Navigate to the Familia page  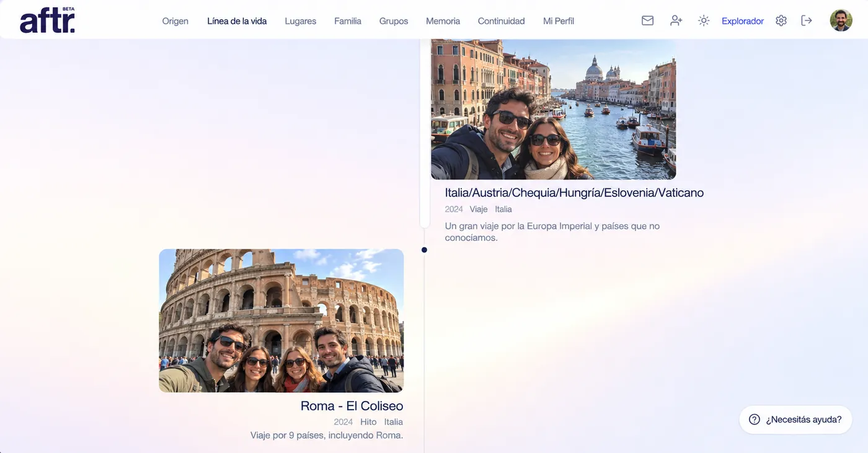tap(348, 21)
